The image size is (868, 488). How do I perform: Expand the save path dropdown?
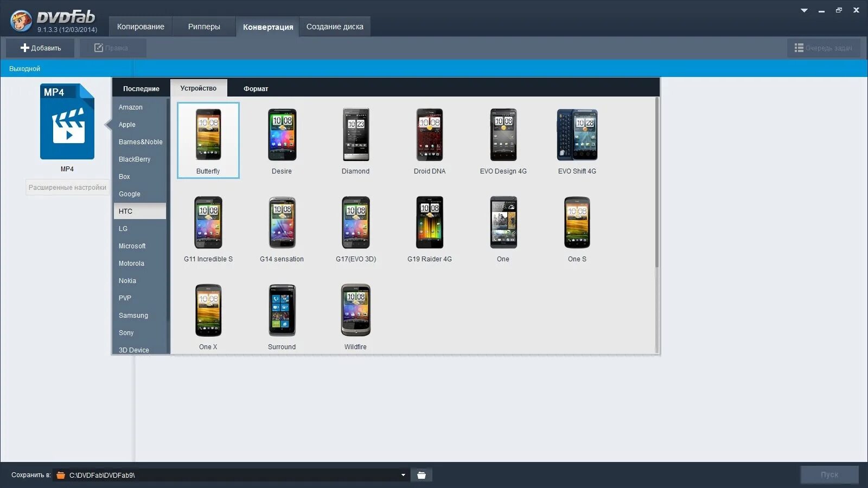(403, 475)
